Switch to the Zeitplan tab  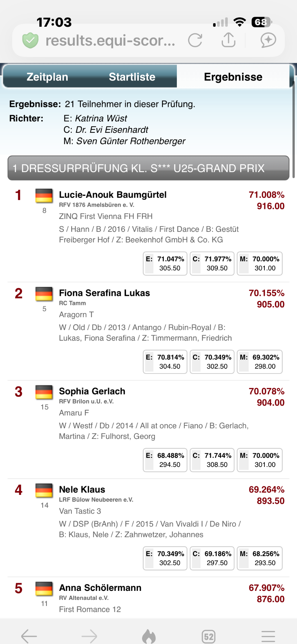click(x=47, y=77)
